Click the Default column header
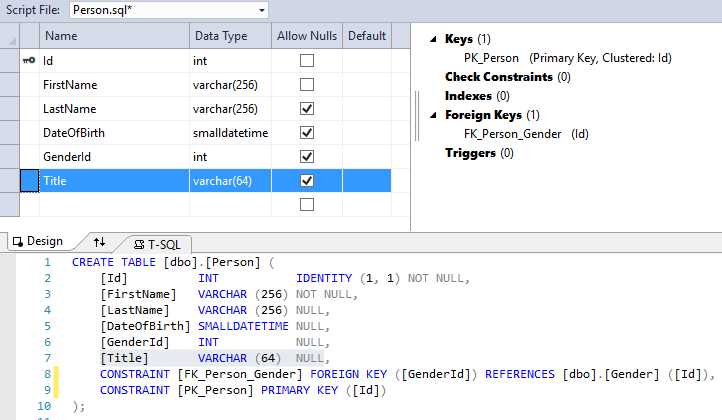The width and height of the screenshot is (722, 420). (367, 36)
